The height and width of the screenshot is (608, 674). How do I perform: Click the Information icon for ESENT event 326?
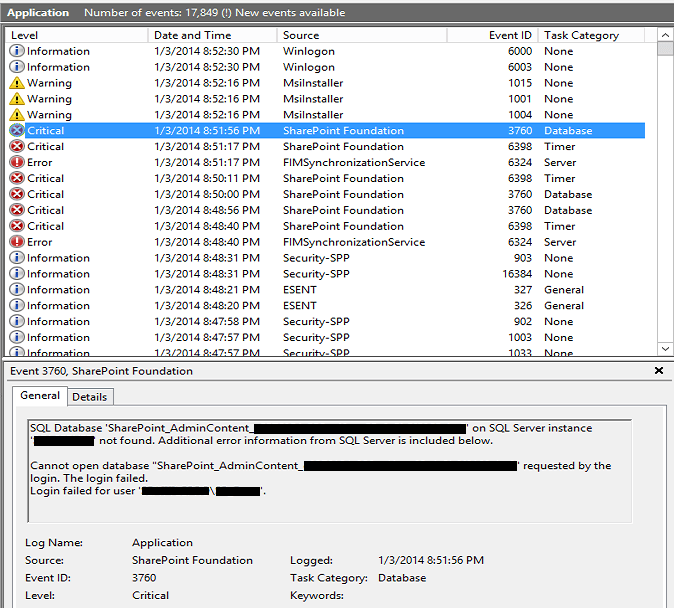pos(17,305)
